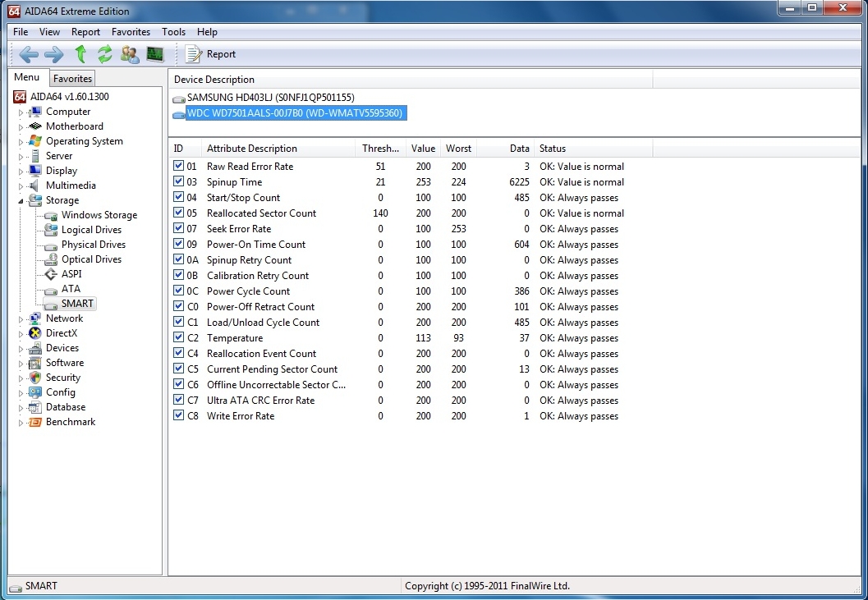The width and height of the screenshot is (868, 600).
Task: Click the Benchmark orange icon
Action: tap(35, 422)
